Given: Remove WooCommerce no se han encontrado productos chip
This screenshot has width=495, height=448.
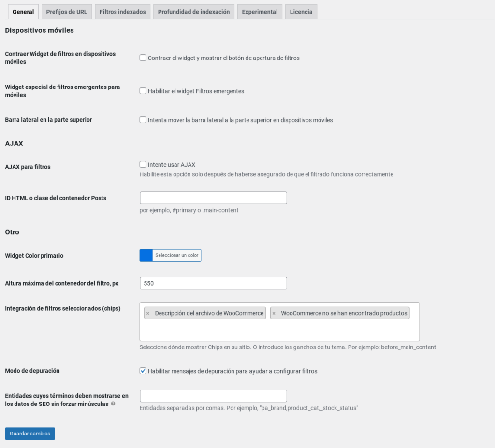Looking at the screenshot, I should pos(274,313).
